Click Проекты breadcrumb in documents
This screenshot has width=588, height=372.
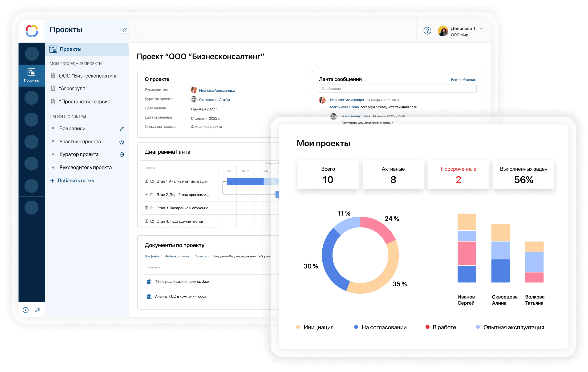pyautogui.click(x=200, y=256)
